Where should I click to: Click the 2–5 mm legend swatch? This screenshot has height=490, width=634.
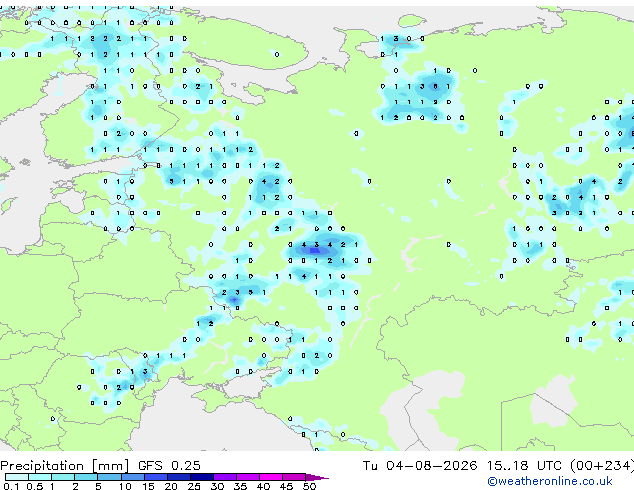[x=86, y=477]
